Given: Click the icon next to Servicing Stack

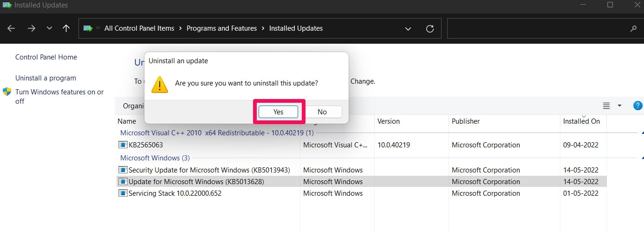Looking at the screenshot, I should 123,193.
